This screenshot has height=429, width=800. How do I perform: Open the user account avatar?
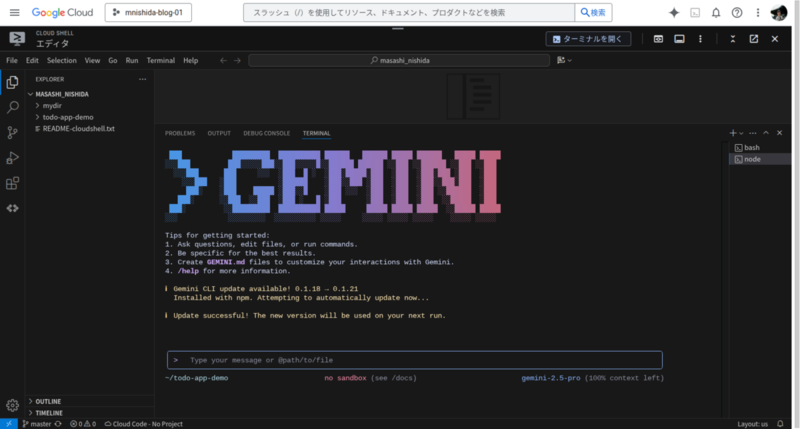[779, 13]
